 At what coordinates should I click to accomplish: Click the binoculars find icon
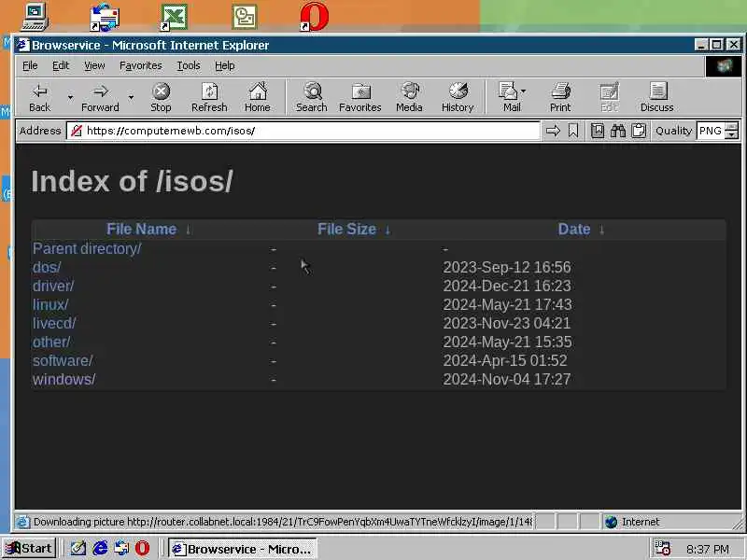pyautogui.click(x=618, y=131)
